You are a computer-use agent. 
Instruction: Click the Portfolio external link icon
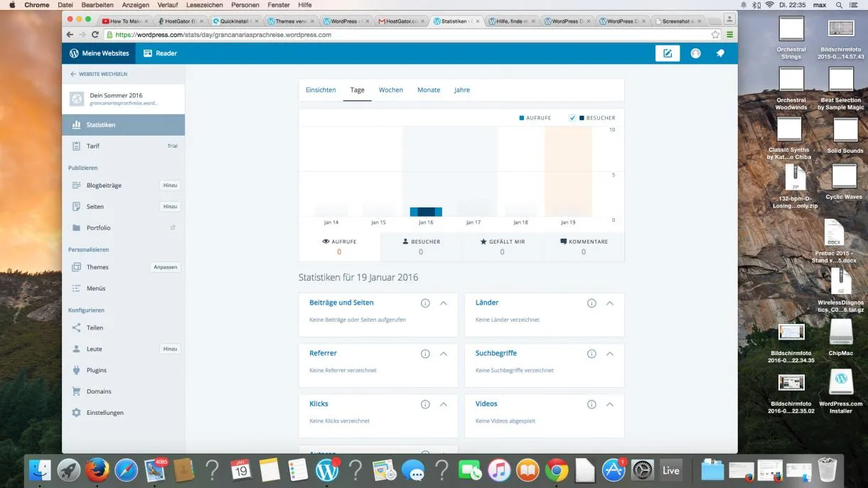(x=173, y=228)
